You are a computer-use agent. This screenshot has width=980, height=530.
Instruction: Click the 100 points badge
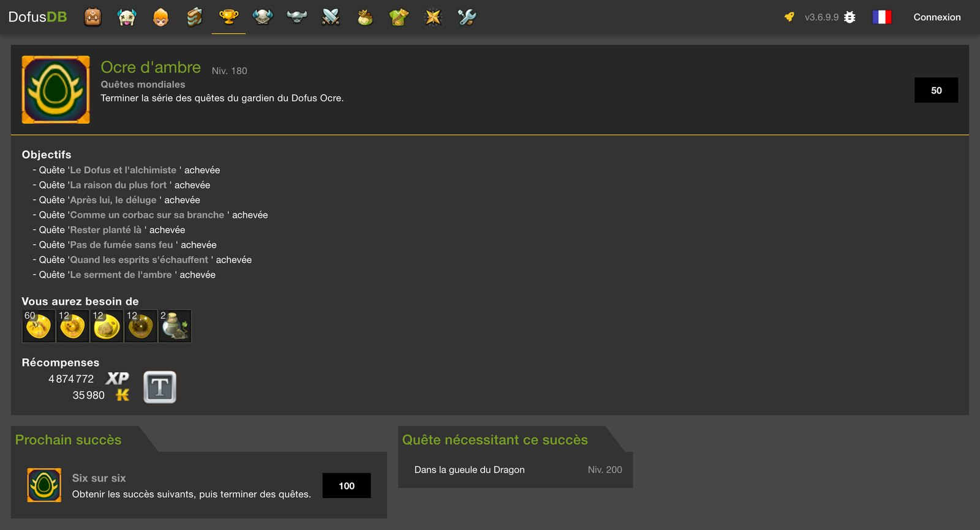(x=347, y=486)
